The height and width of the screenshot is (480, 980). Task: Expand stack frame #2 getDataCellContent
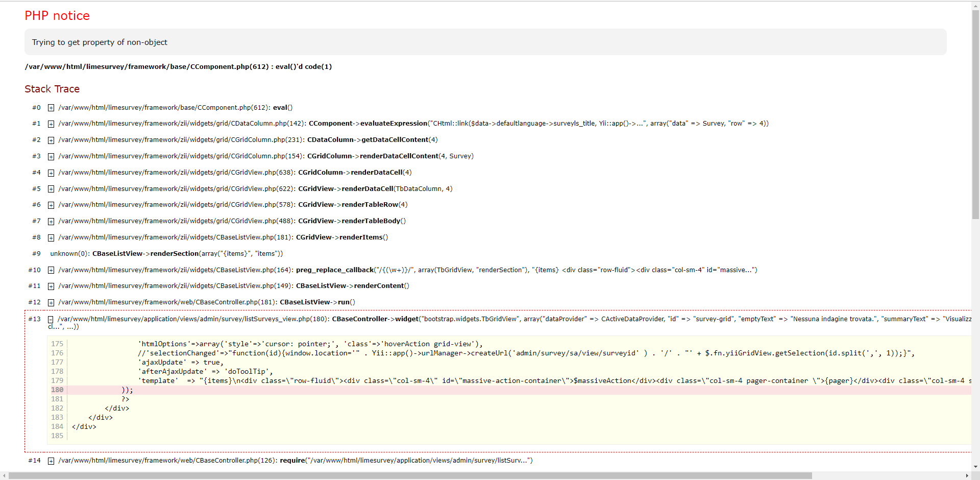click(x=51, y=140)
